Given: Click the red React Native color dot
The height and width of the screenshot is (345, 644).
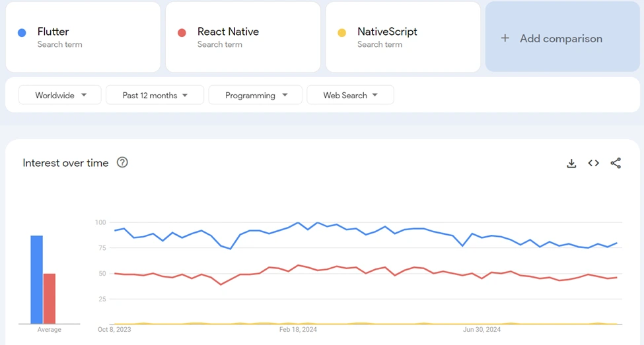Looking at the screenshot, I should coord(182,32).
